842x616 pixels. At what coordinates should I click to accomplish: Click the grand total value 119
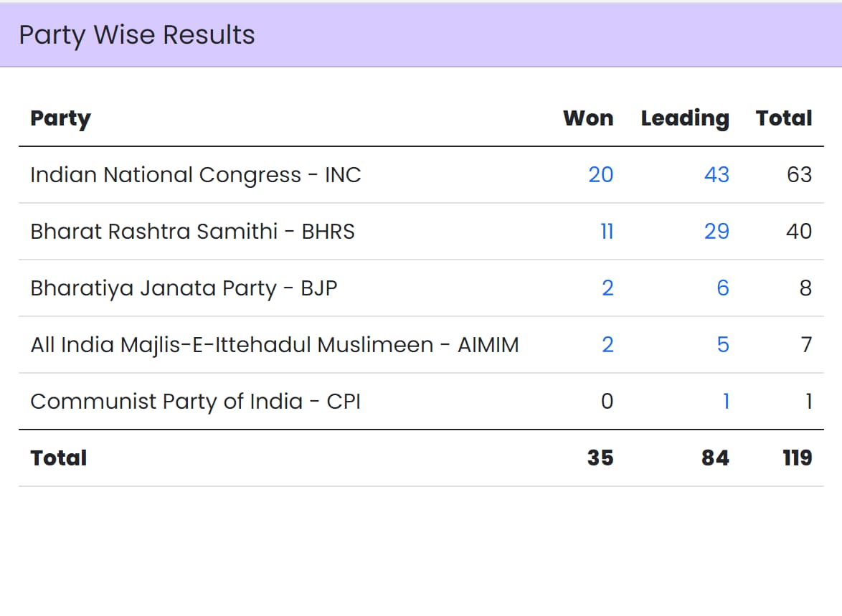(x=798, y=458)
